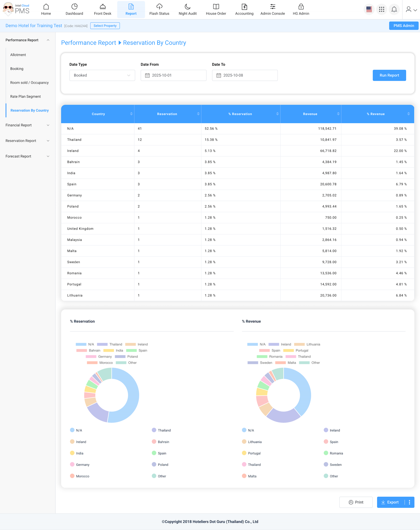The image size is (420, 530).
Task: Toggle N/A legend in % Reservation chart
Action: click(x=85, y=344)
